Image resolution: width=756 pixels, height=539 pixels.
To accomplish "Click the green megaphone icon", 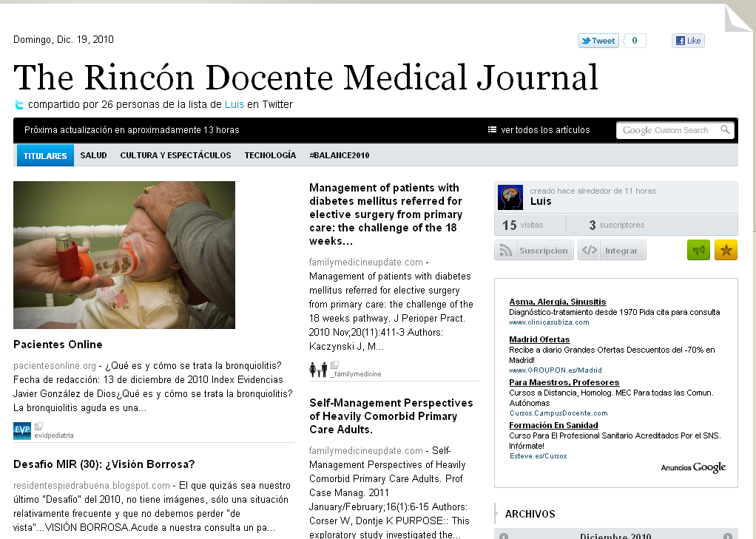I will [x=698, y=250].
